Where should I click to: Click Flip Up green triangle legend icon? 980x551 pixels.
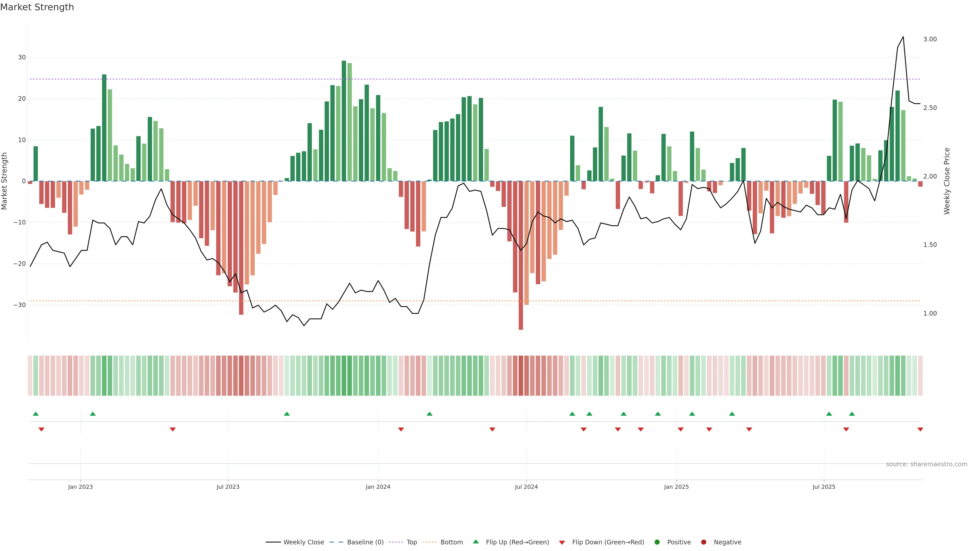pos(475,542)
